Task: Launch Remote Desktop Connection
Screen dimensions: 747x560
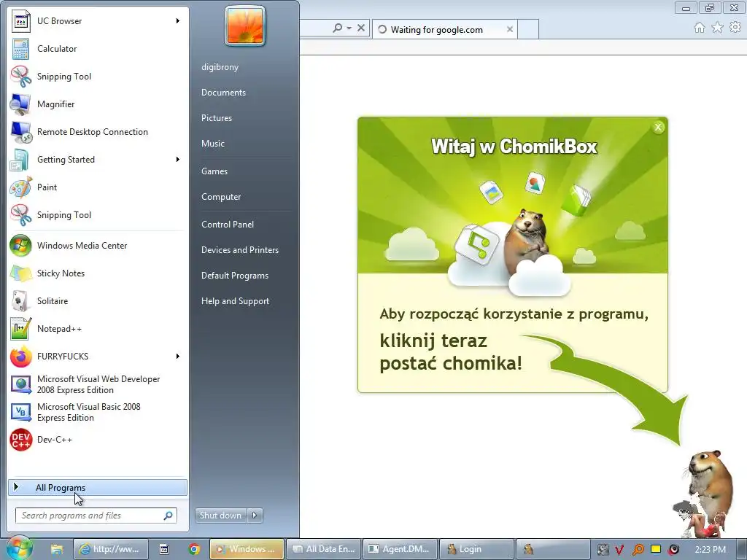Action: (98, 132)
